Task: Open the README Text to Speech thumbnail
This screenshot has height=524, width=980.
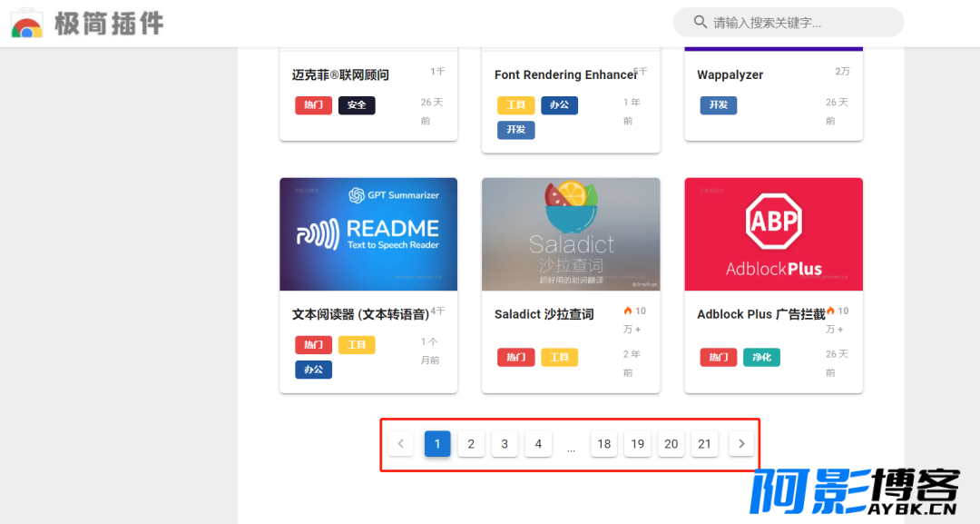Action: [368, 234]
